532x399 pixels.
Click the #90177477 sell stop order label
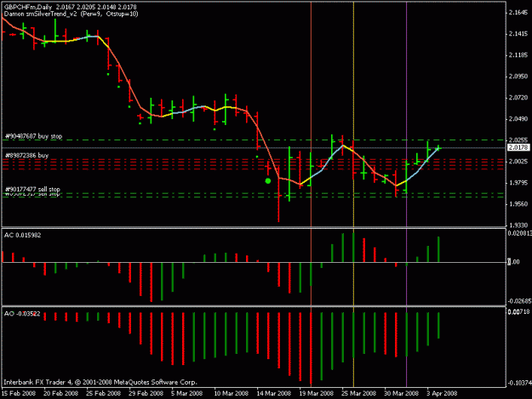(x=32, y=189)
